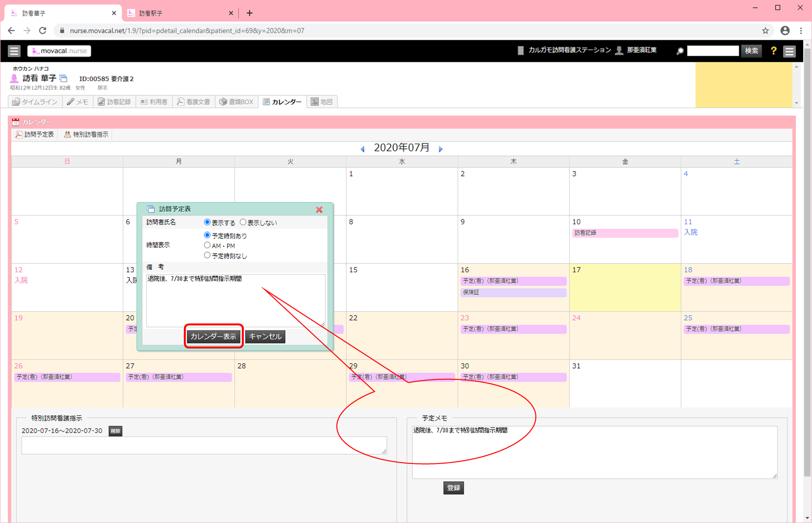Select the 表示しない radio option
Image resolution: width=812 pixels, height=523 pixels.
coord(243,223)
